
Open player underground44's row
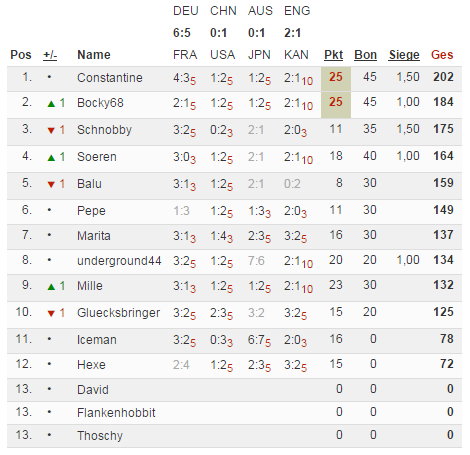coord(234,262)
